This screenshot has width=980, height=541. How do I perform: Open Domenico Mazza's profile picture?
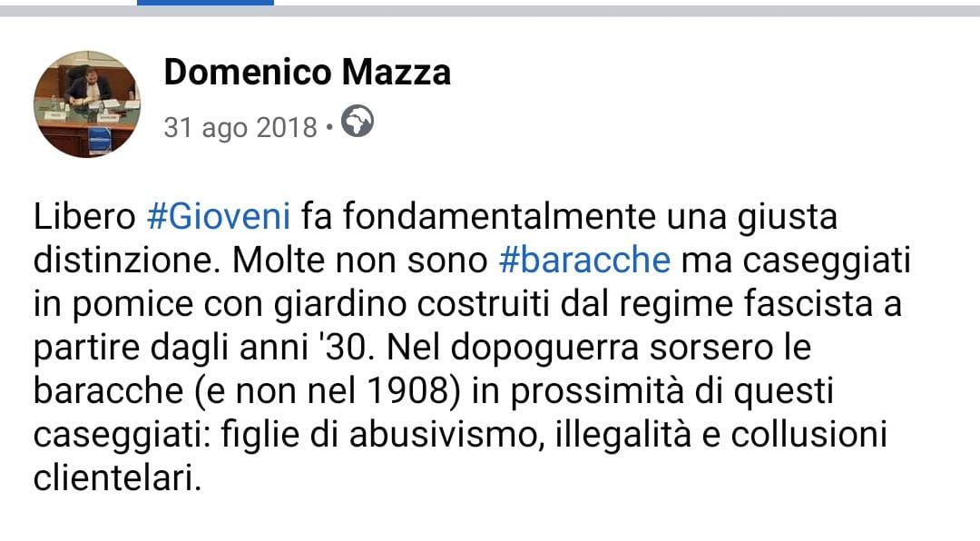[87, 104]
